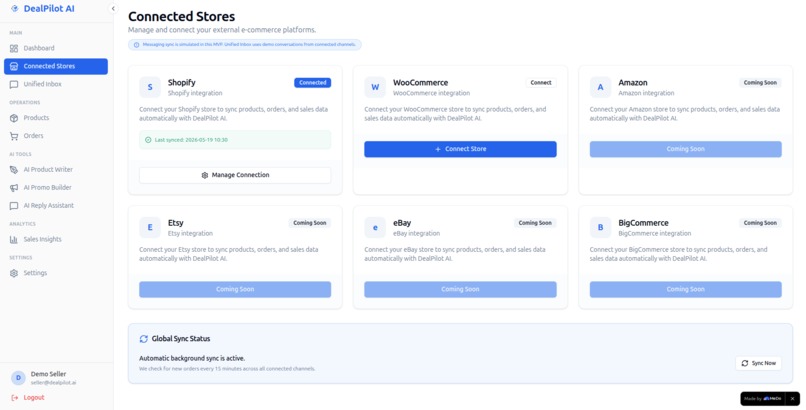Click BigCommerce's Coming Soon badge

pyautogui.click(x=760, y=223)
